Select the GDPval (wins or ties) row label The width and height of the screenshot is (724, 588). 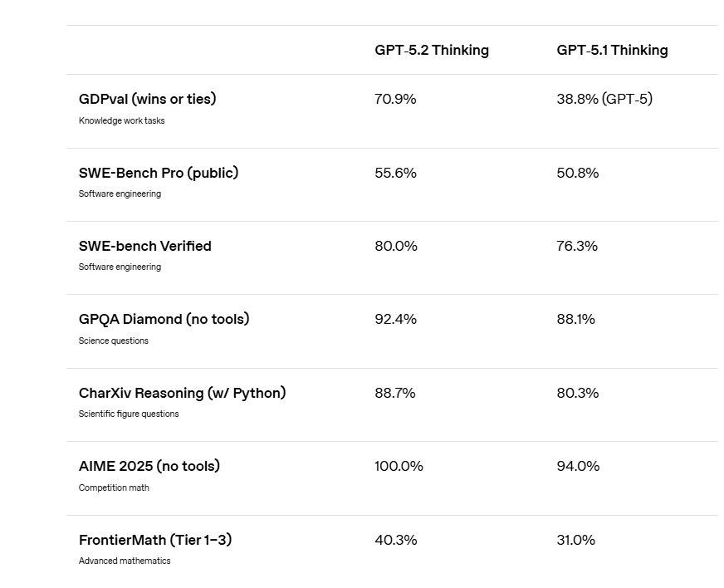[x=147, y=99]
